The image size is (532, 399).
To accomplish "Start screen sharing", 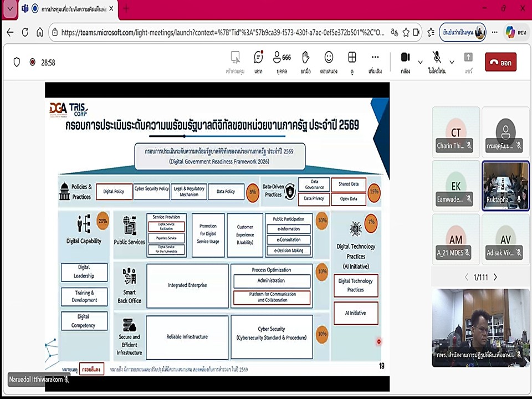I will coord(468,58).
